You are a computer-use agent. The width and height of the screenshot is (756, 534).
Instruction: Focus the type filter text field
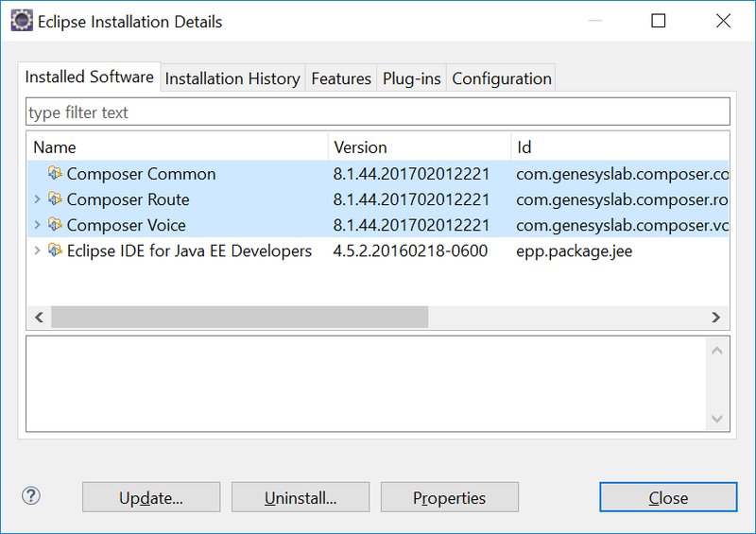378,112
